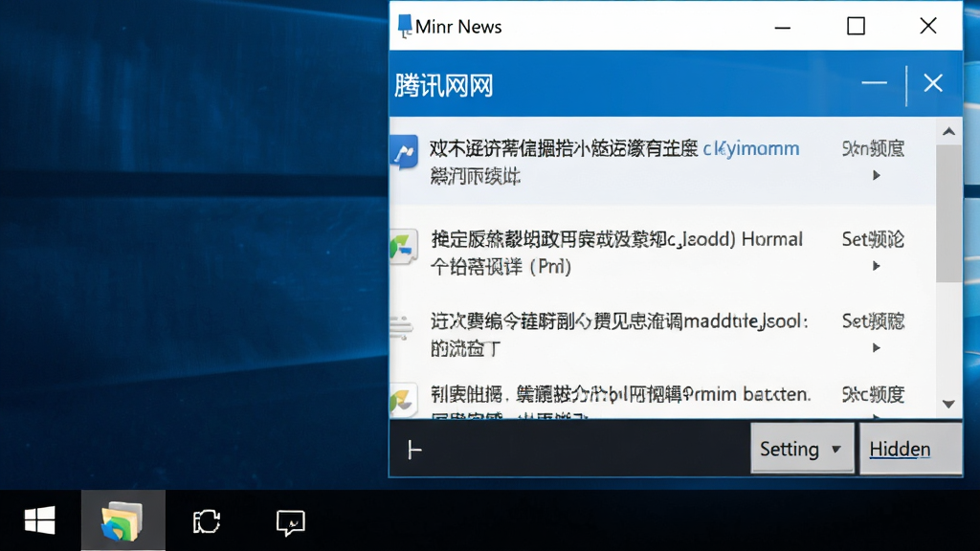Maximize the Minr News window
Image resolution: width=980 pixels, height=551 pixels.
pos(856,26)
